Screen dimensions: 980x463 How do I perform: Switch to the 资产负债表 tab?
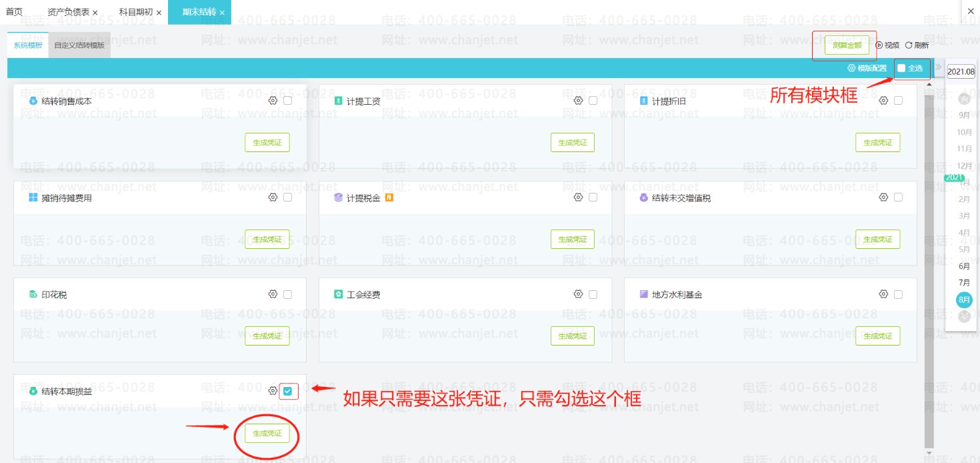(69, 12)
